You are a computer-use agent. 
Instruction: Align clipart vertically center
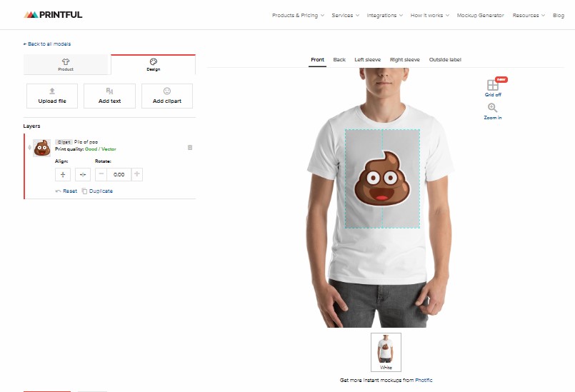pyautogui.click(x=63, y=174)
